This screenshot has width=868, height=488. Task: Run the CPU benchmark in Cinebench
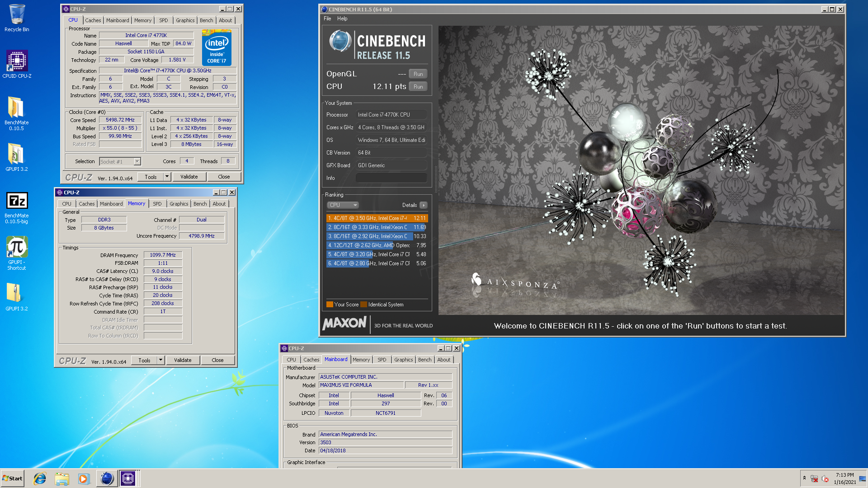click(418, 87)
